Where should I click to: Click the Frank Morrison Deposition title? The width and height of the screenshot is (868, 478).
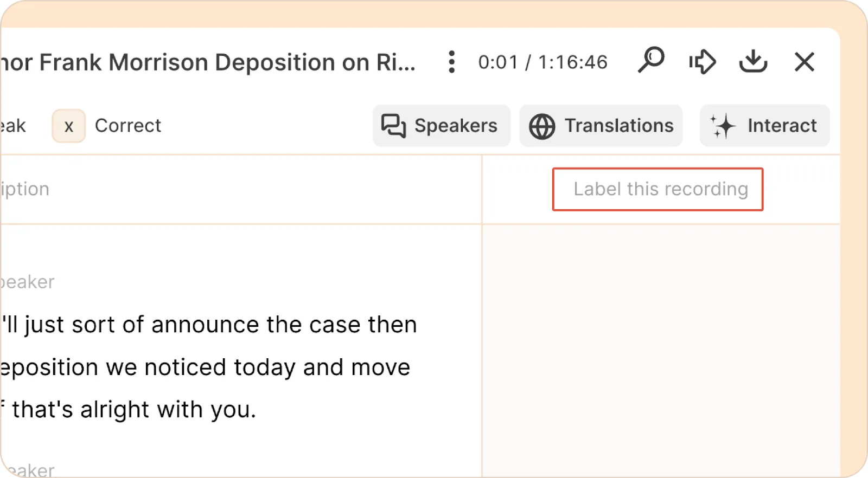(x=208, y=62)
